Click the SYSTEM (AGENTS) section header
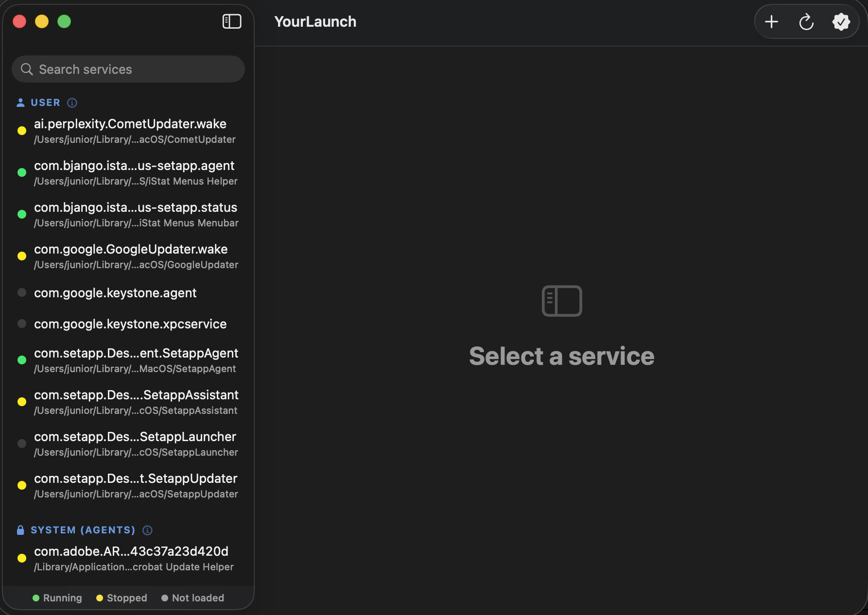Screen dimensions: 868x615 [x=83, y=530]
